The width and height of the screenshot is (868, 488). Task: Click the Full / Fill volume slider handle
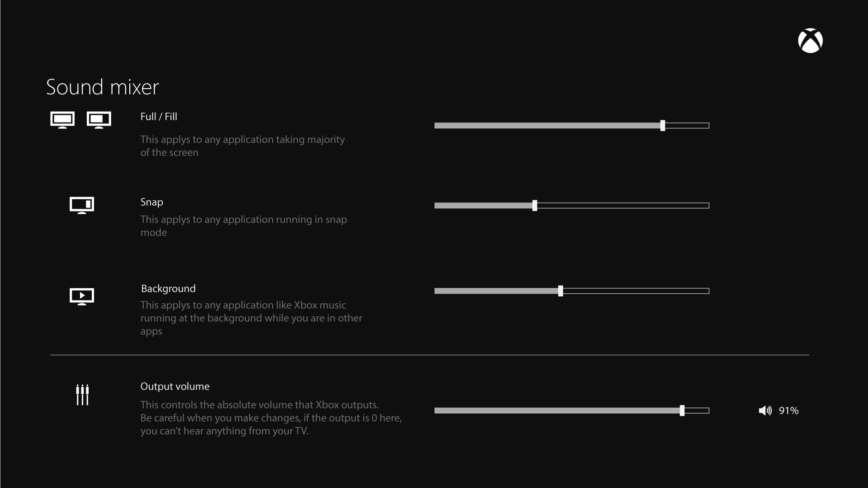(663, 126)
